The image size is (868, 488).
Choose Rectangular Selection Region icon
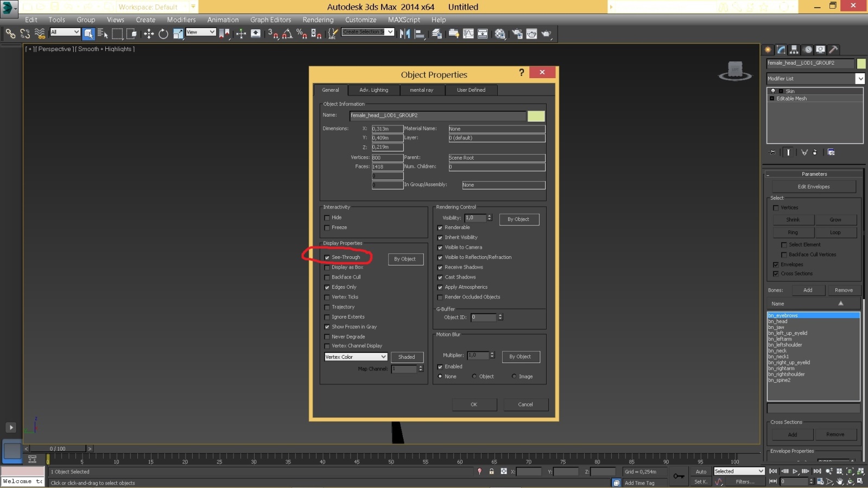tap(117, 34)
